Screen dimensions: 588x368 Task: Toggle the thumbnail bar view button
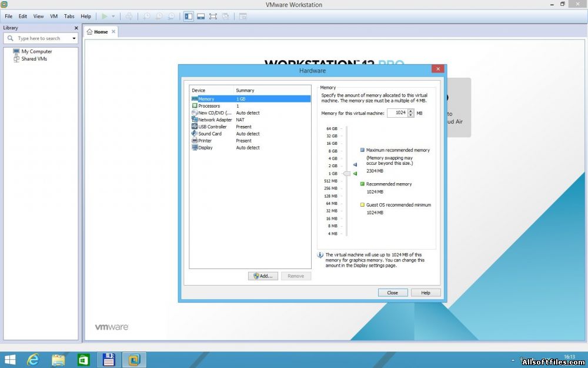click(x=201, y=16)
